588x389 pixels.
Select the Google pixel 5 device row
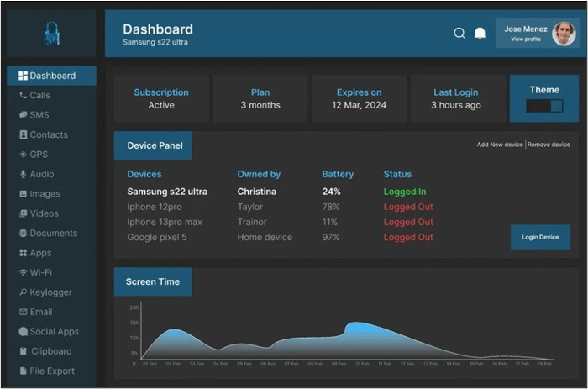tap(156, 238)
